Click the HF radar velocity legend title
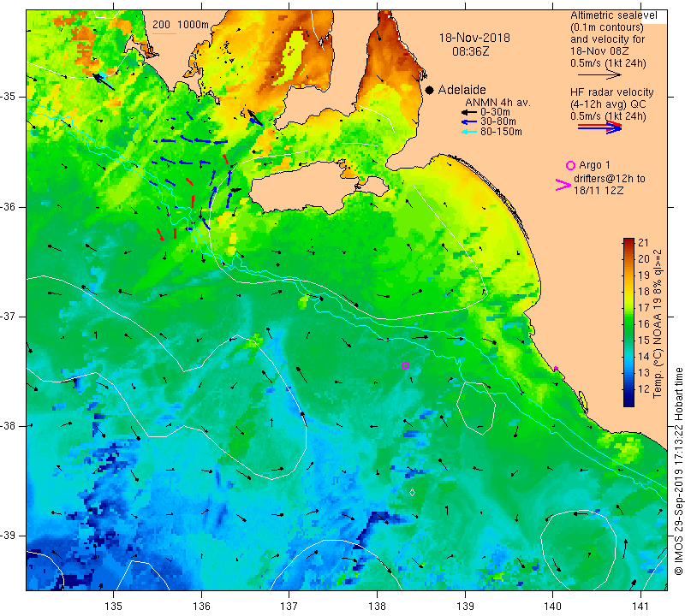 click(611, 92)
